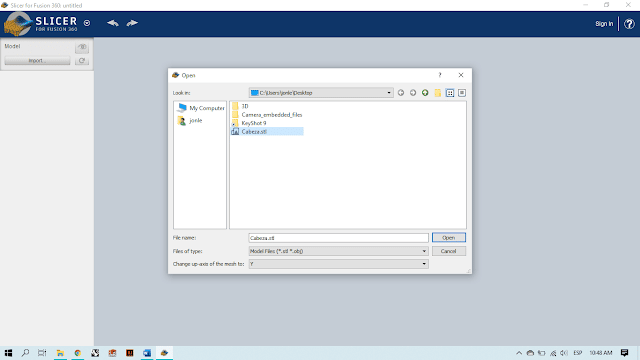The height and width of the screenshot is (360, 640).
Task: Open the notification center icon
Action: (x=624, y=353)
